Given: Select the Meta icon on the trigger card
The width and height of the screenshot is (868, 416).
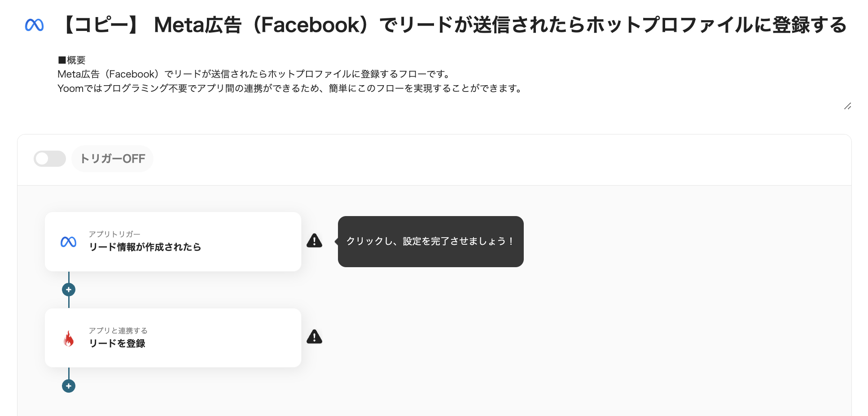Looking at the screenshot, I should click(69, 242).
